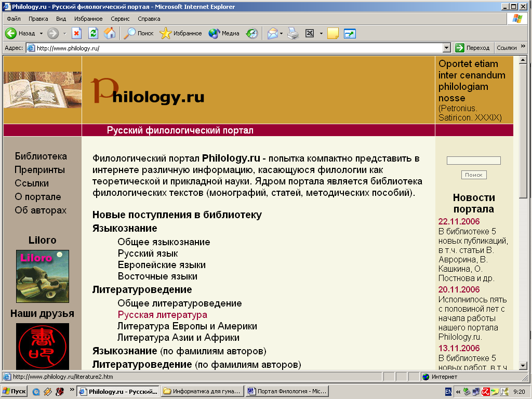Open the Русская литература link
The width and height of the screenshot is (532, 399).
[162, 315]
